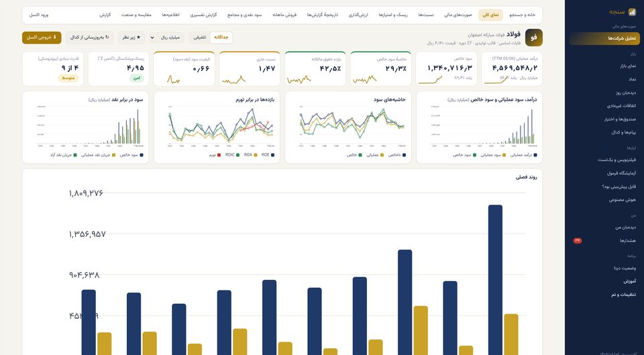Click the refresh icon on به‌روزرسانی از کدال

[107, 38]
